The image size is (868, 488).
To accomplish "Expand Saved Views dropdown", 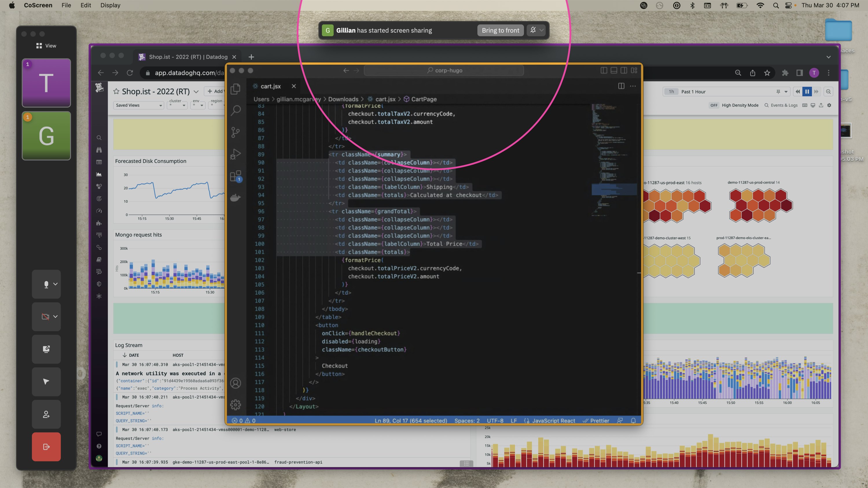I will (x=139, y=106).
